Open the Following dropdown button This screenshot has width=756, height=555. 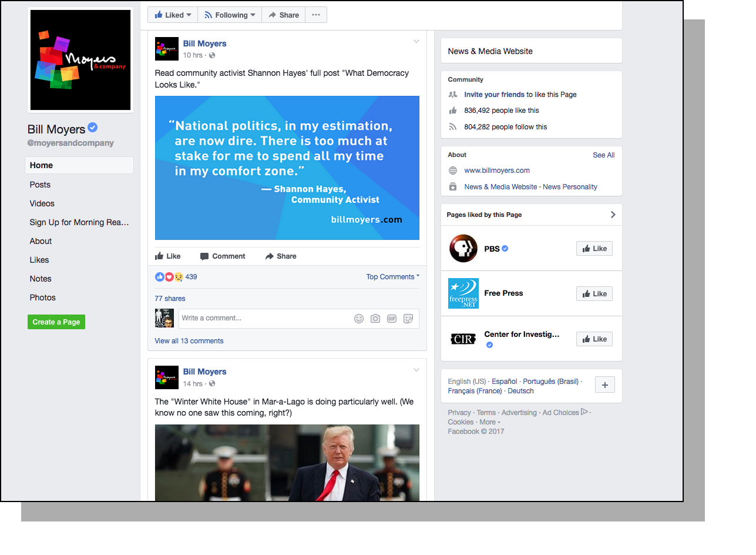[230, 15]
